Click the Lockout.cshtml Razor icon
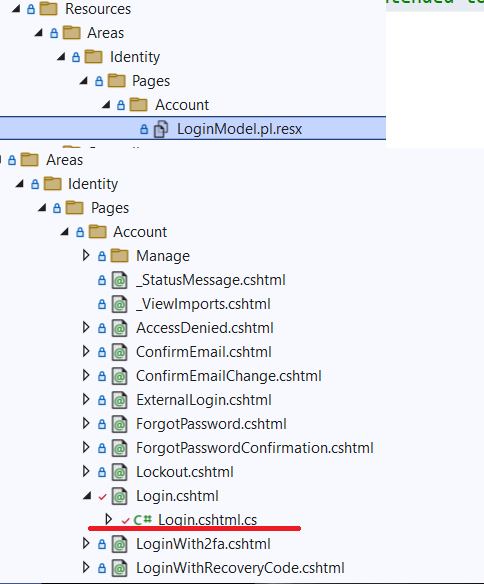The width and height of the screenshot is (484, 584). tap(120, 472)
